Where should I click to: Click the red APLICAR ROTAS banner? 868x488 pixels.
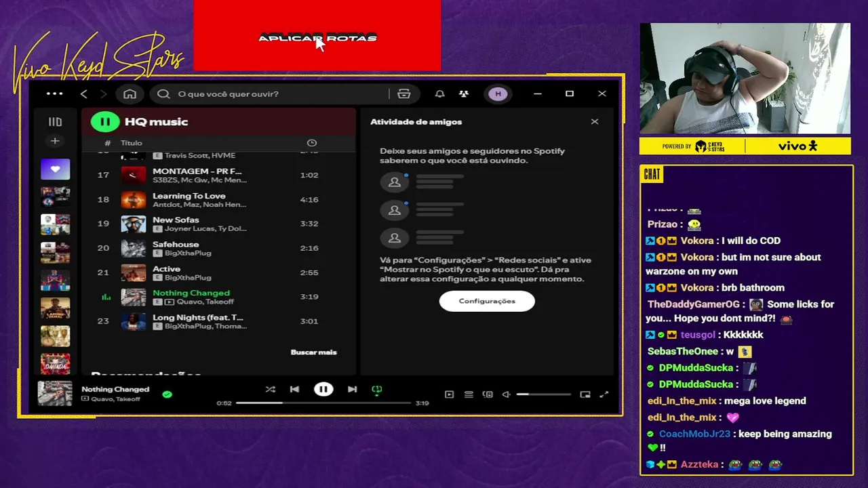coord(317,35)
